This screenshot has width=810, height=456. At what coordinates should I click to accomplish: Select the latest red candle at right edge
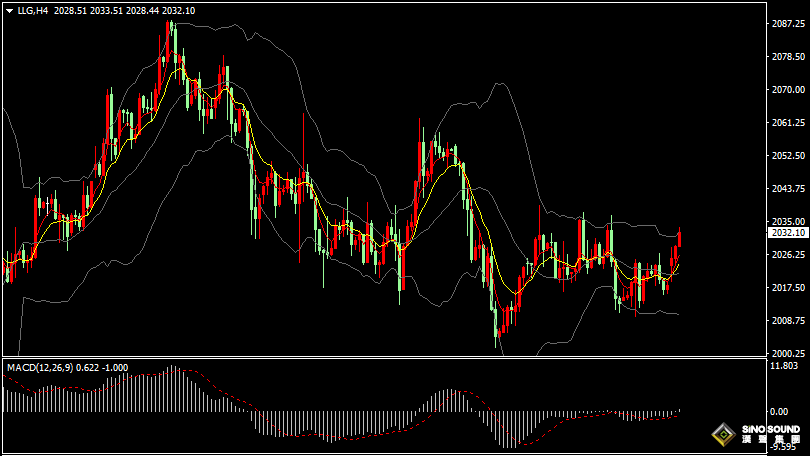[x=680, y=242]
